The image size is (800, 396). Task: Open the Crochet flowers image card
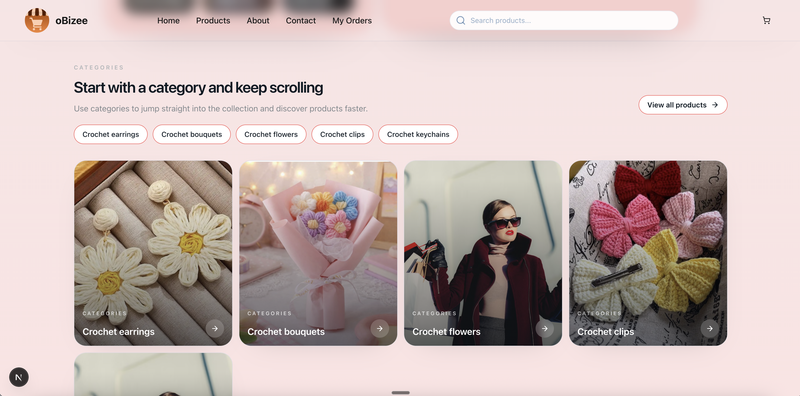pyautogui.click(x=483, y=253)
